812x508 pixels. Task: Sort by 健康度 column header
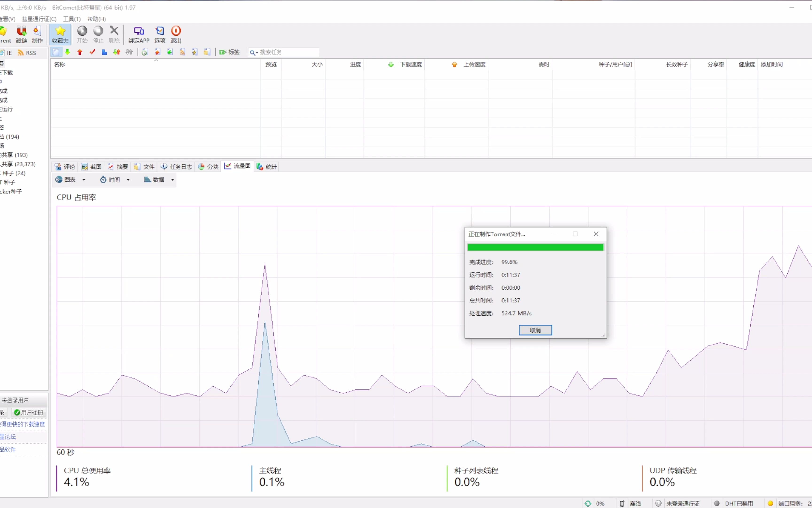point(742,64)
